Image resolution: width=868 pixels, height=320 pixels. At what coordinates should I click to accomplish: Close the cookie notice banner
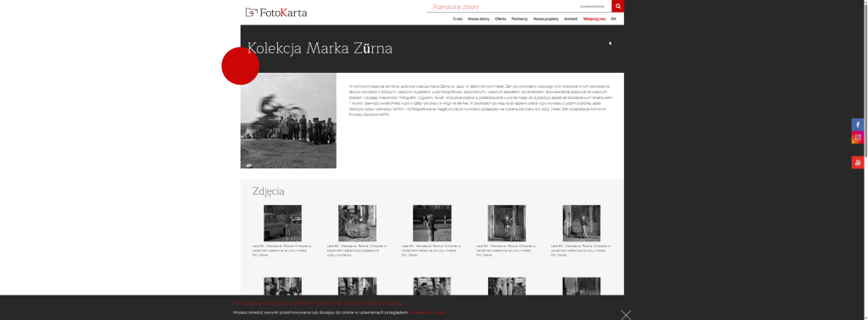626,315
